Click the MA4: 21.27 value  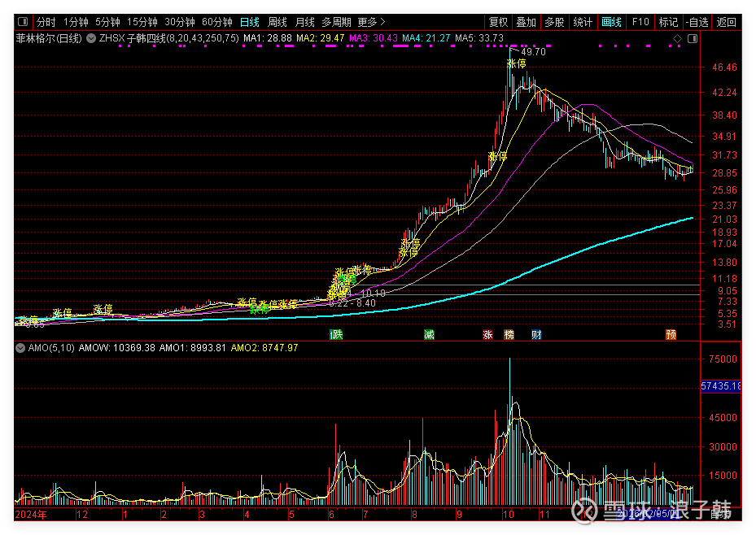tap(426, 38)
